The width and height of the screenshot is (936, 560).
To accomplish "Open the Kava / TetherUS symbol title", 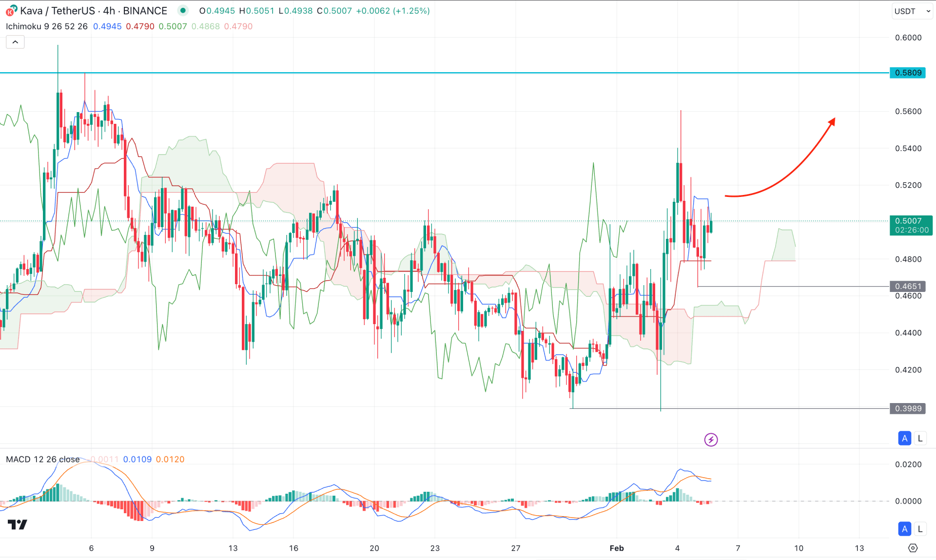I will 94,11.
